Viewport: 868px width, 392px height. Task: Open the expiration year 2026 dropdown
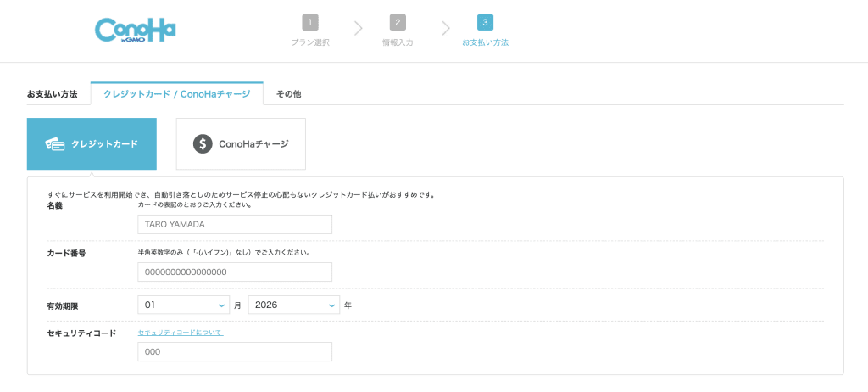coord(294,305)
